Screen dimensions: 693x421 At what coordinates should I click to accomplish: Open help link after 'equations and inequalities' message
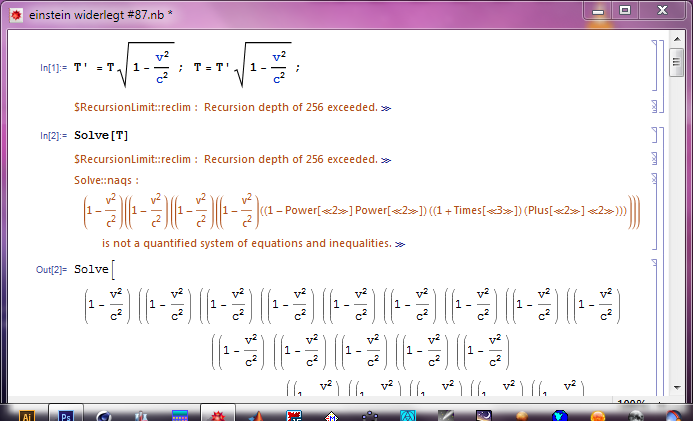click(400, 244)
